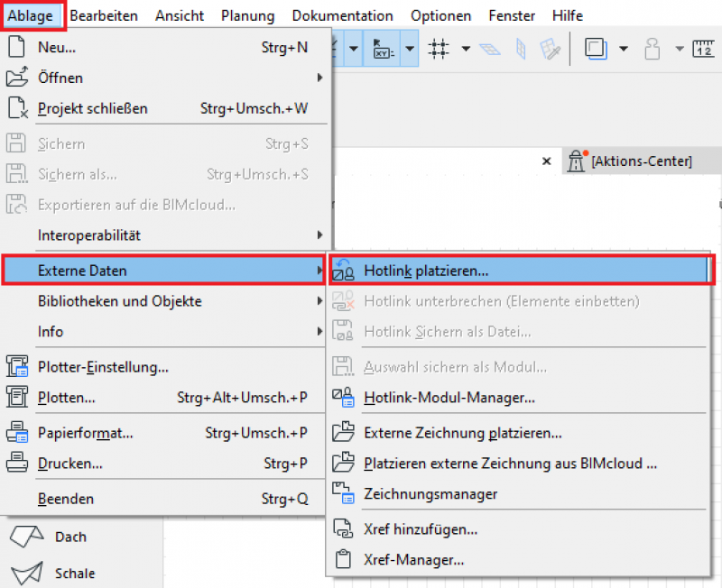
Task: Click the Xref-Manager clipboard icon
Action: click(343, 560)
